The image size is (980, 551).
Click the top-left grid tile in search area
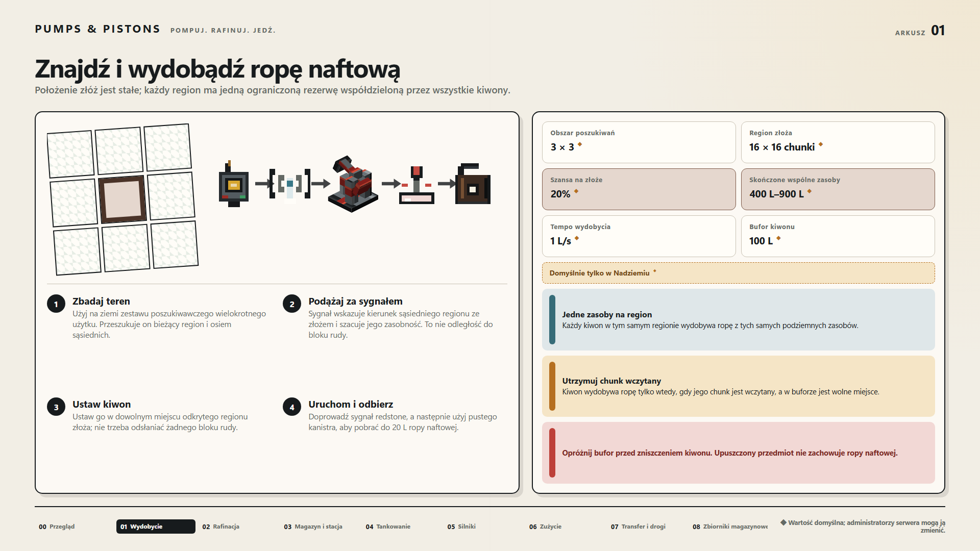(x=70, y=154)
